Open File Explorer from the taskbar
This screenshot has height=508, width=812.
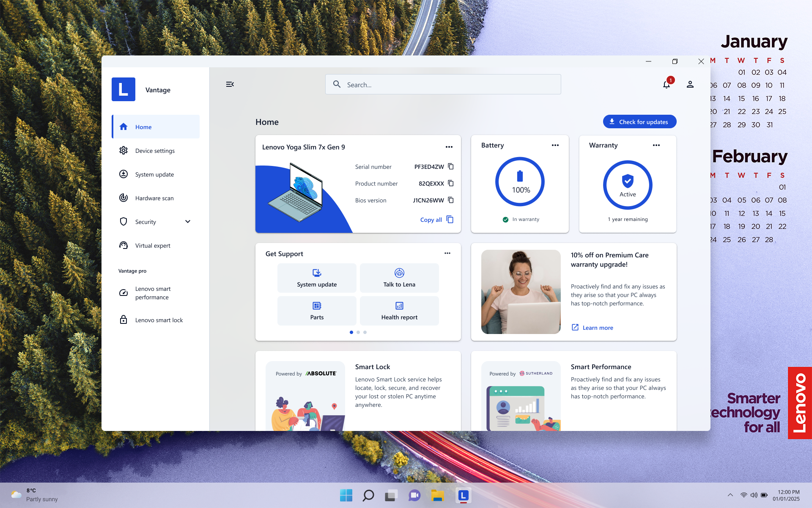(x=437, y=495)
